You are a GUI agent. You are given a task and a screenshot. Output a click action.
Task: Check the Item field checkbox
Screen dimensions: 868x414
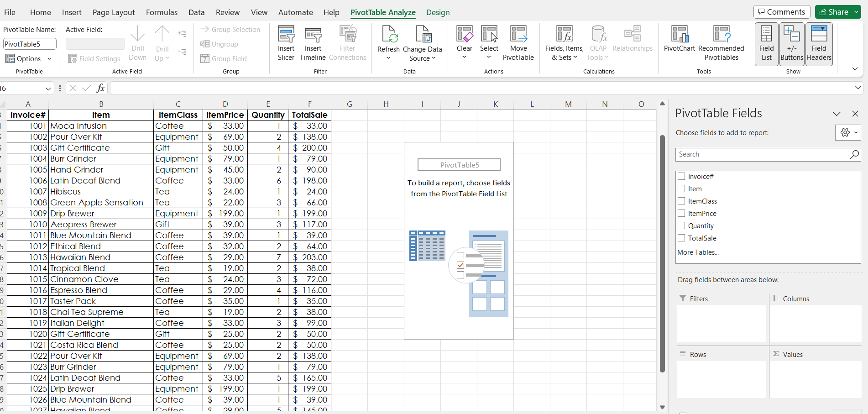click(681, 189)
